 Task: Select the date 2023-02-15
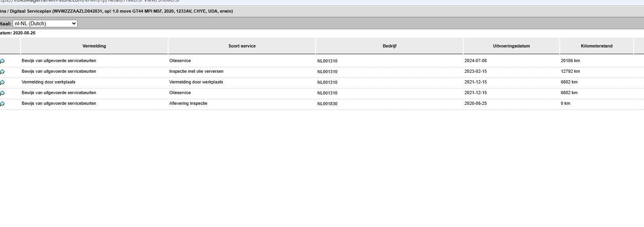pos(475,72)
